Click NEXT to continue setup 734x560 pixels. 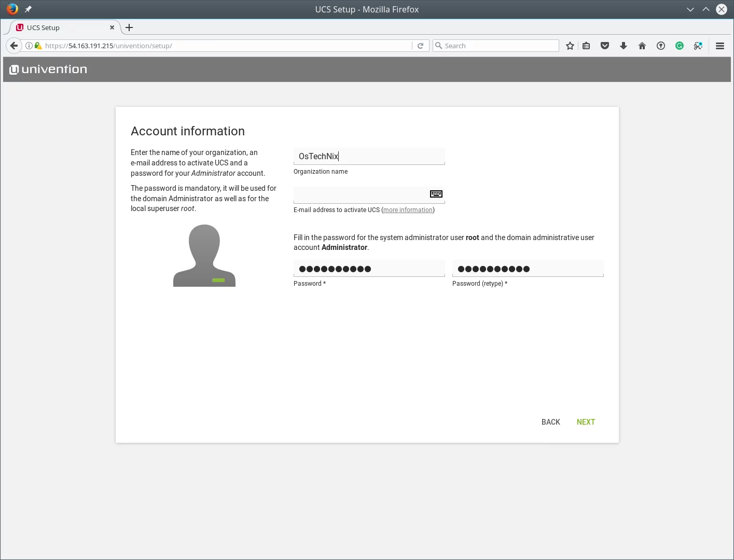pyautogui.click(x=586, y=422)
